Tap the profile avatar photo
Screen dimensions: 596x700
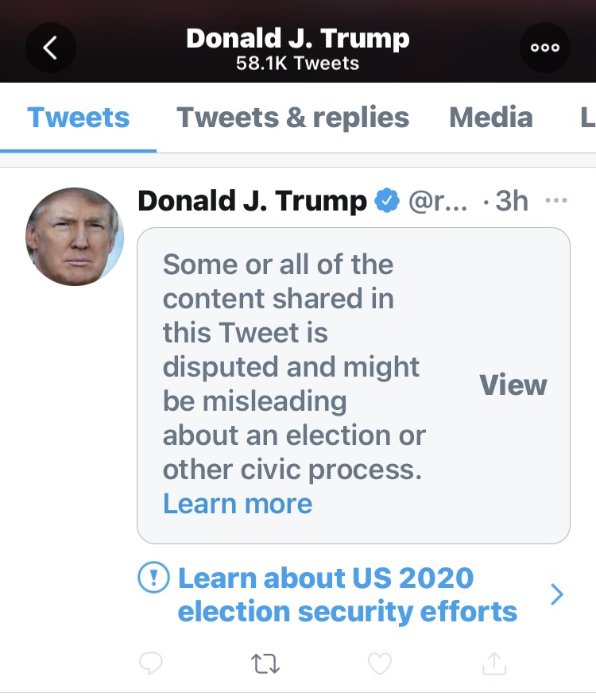[x=75, y=236]
